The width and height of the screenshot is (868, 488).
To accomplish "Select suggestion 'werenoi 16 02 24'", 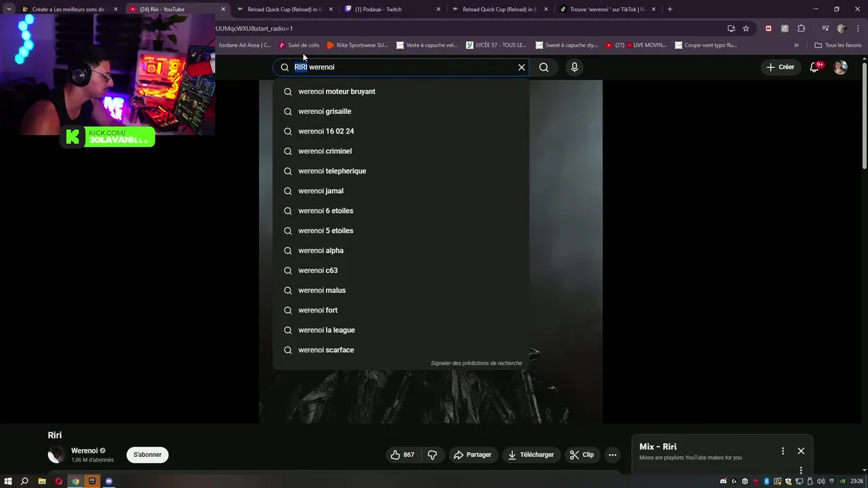I will [x=401, y=131].
